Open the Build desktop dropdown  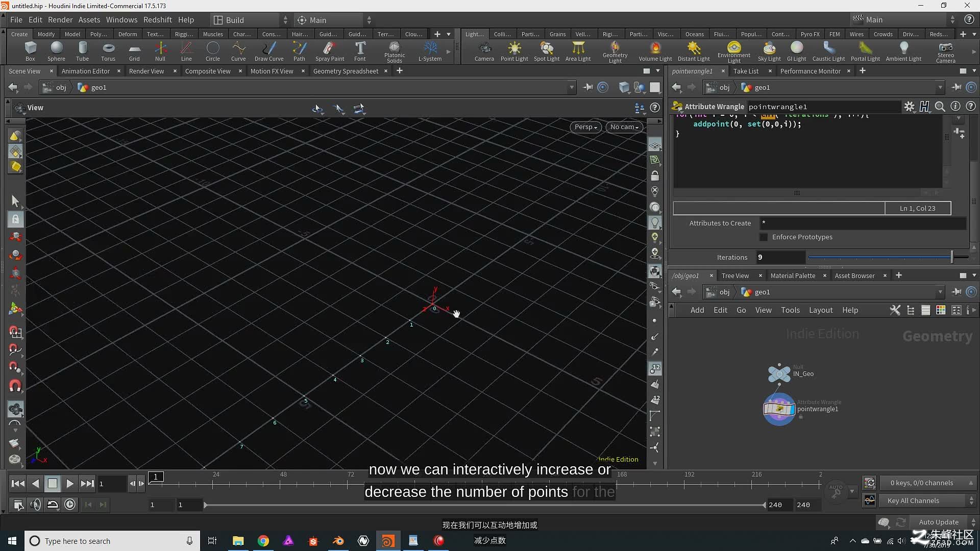(251, 20)
